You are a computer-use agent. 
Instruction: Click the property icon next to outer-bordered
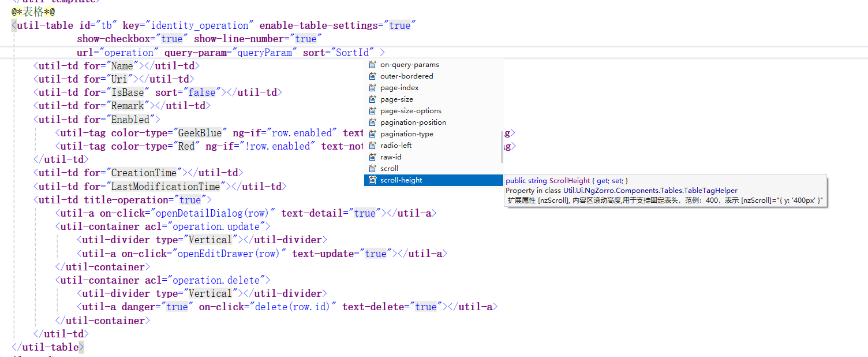coord(372,76)
